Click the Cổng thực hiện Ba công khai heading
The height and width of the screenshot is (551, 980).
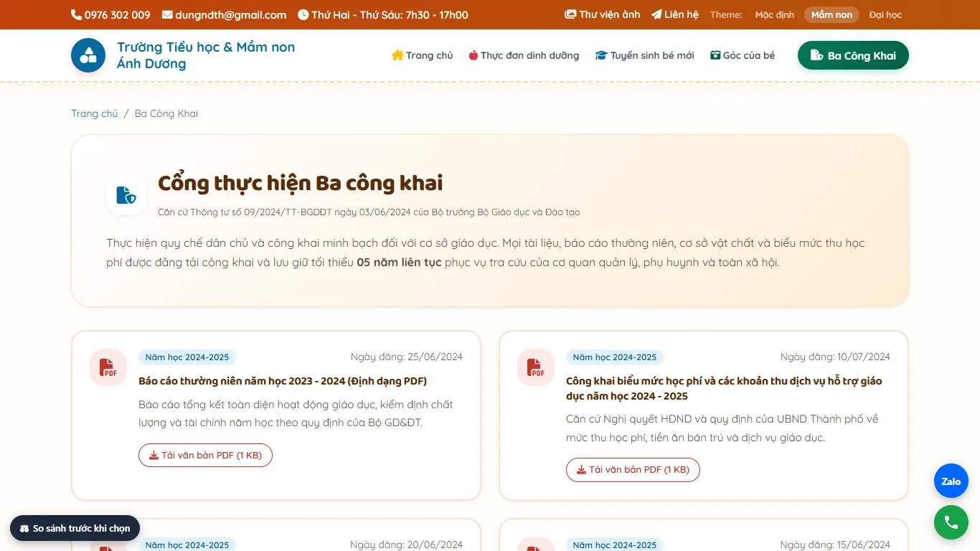point(300,183)
